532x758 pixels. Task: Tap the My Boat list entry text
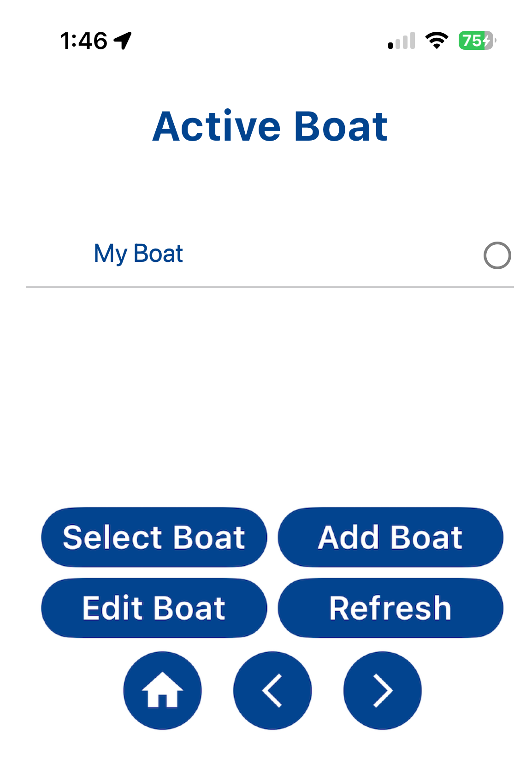click(x=138, y=254)
